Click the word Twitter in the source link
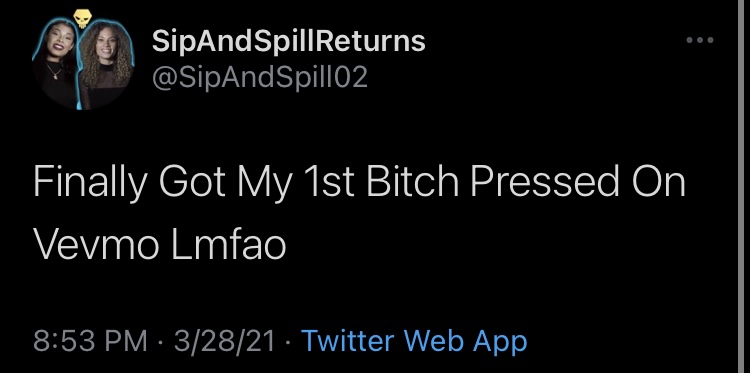 pyautogui.click(x=348, y=341)
